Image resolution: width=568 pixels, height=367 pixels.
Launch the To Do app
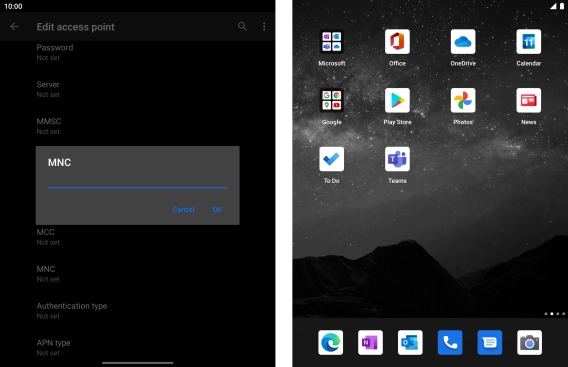(x=331, y=159)
